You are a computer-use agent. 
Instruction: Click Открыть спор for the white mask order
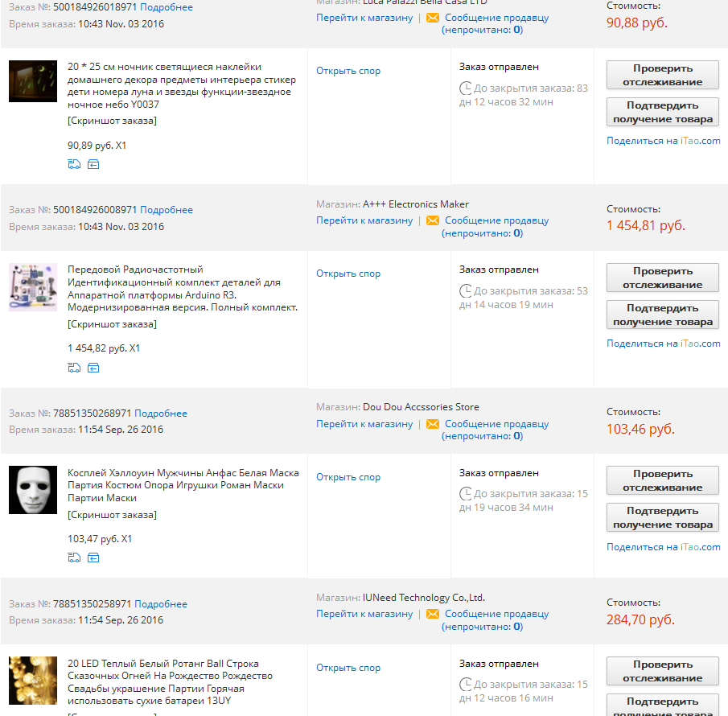coord(348,477)
